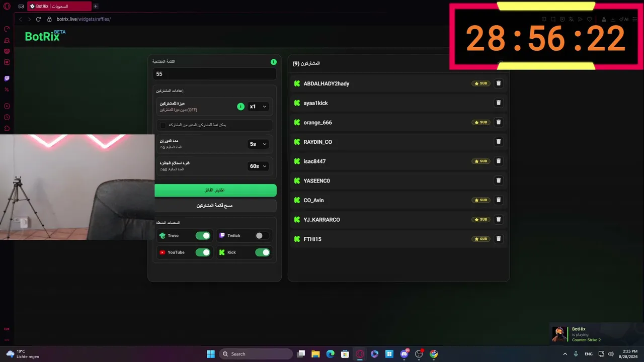The height and width of the screenshot is (362, 644).
Task: Select participant ABDALHADY2hady name
Action: click(326, 83)
